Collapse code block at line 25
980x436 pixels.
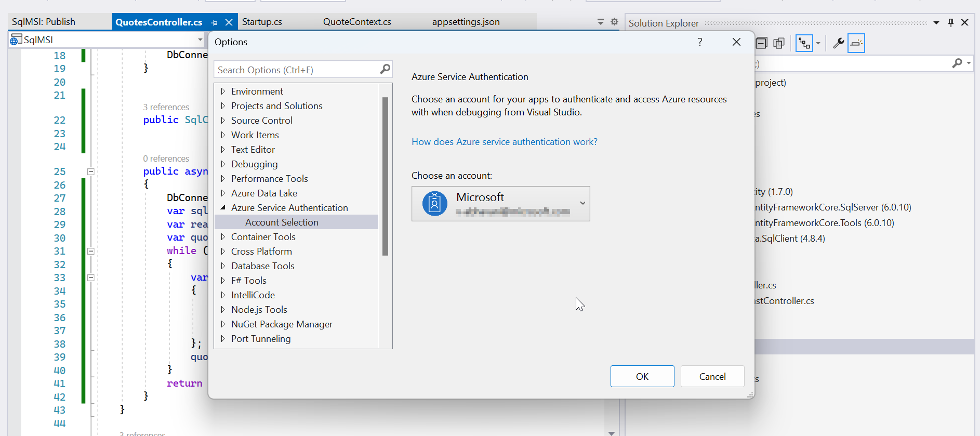coord(91,171)
